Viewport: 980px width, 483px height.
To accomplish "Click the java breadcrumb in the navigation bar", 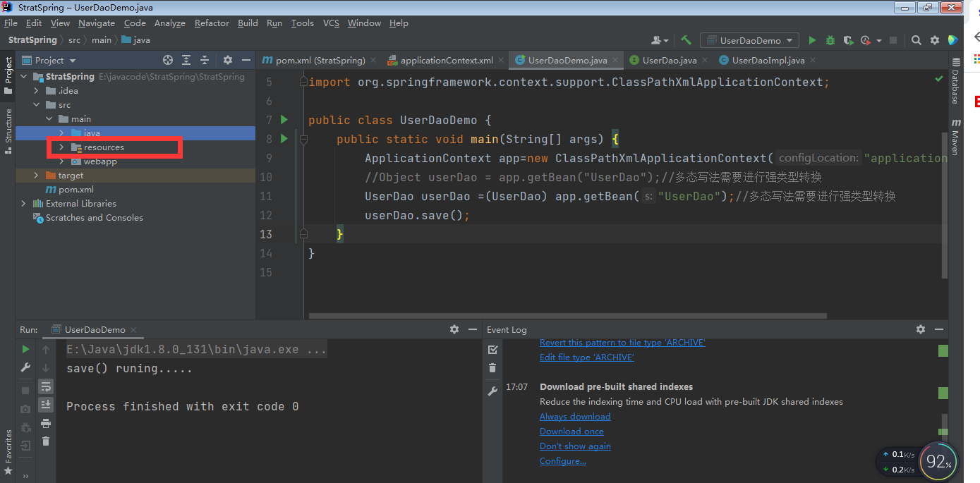I will (x=135, y=40).
